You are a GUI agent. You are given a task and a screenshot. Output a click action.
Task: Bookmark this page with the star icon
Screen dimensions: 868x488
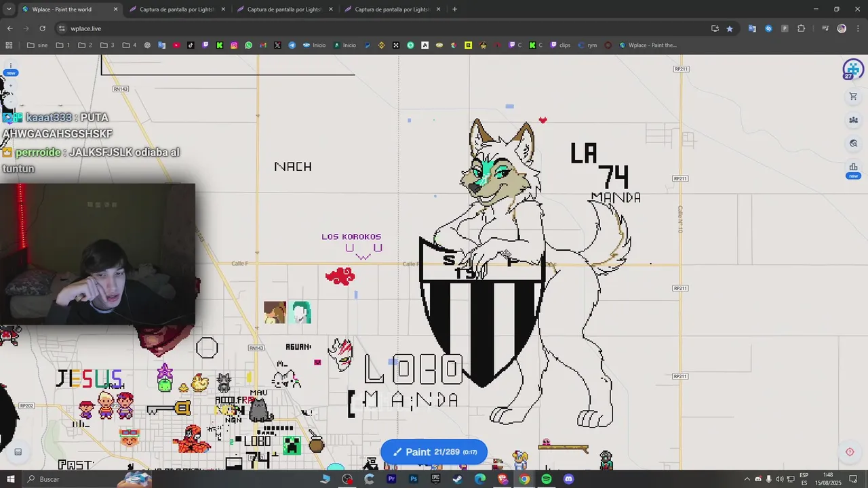tap(730, 28)
